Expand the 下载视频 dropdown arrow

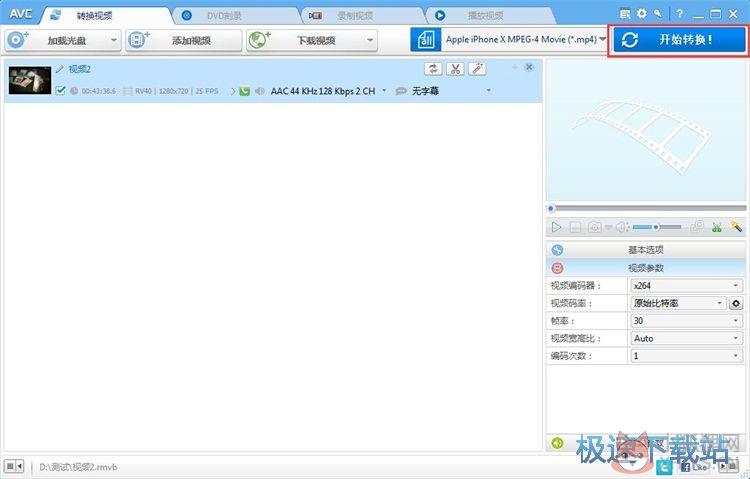[x=370, y=40]
